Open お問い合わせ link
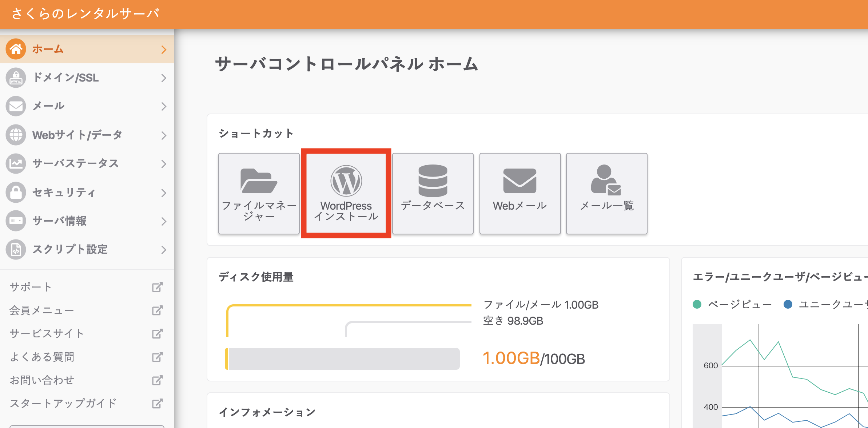Viewport: 868px width, 428px height. click(42, 380)
